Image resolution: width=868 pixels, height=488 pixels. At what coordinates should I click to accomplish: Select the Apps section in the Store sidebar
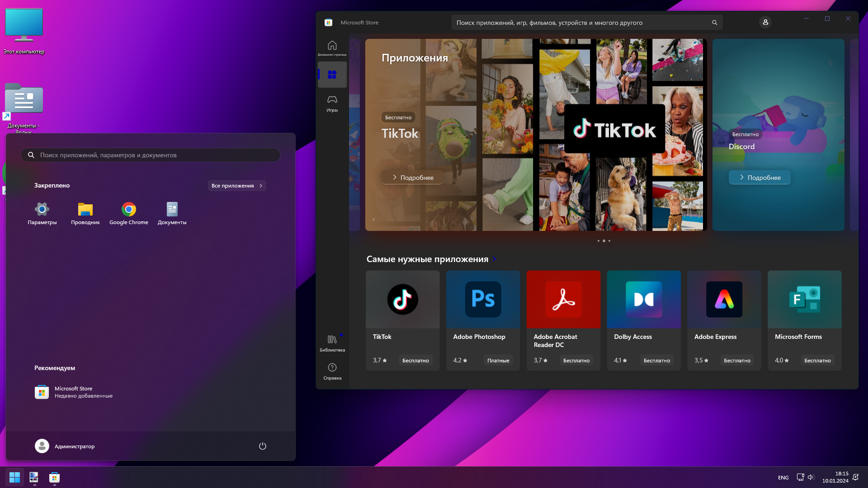coord(332,75)
